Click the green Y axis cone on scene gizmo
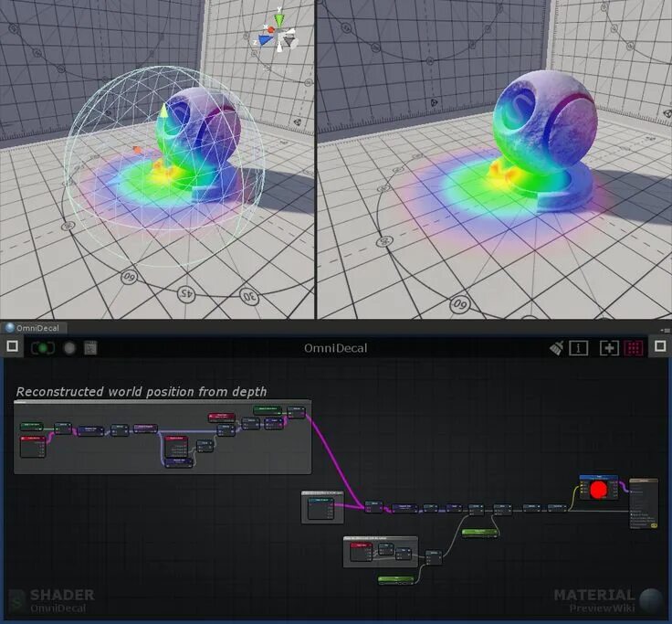The width and height of the screenshot is (672, 624). coord(279,19)
